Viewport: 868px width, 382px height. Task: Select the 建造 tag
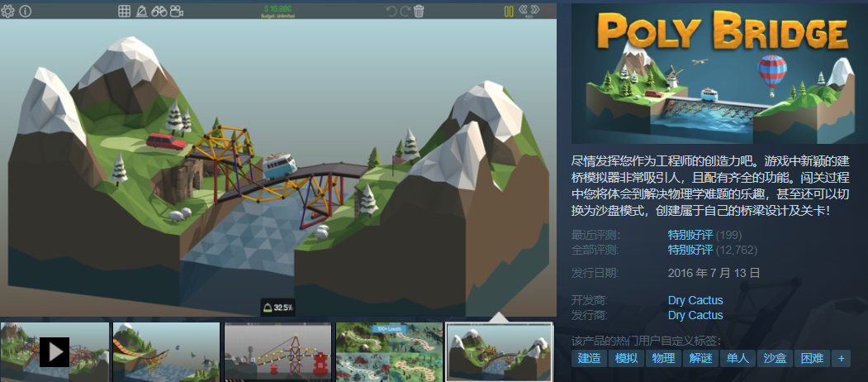click(x=589, y=358)
